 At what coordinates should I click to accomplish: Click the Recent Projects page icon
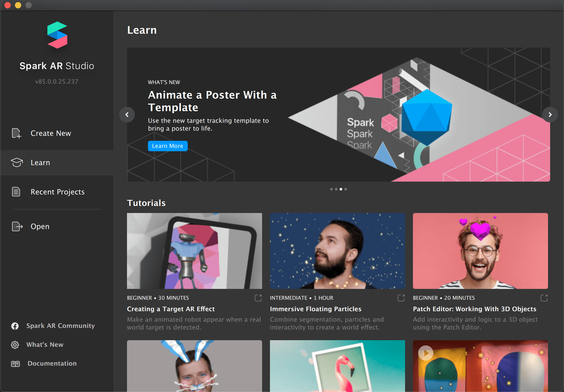pyautogui.click(x=16, y=192)
